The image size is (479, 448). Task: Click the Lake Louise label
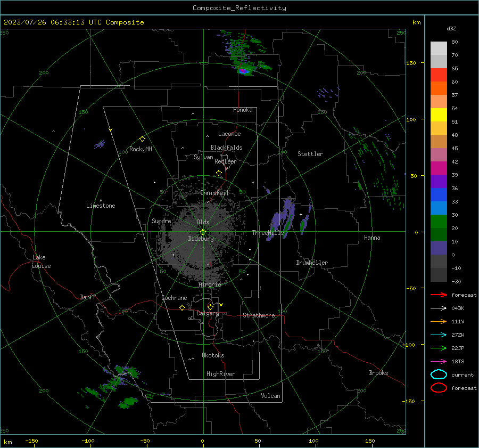[41, 262]
